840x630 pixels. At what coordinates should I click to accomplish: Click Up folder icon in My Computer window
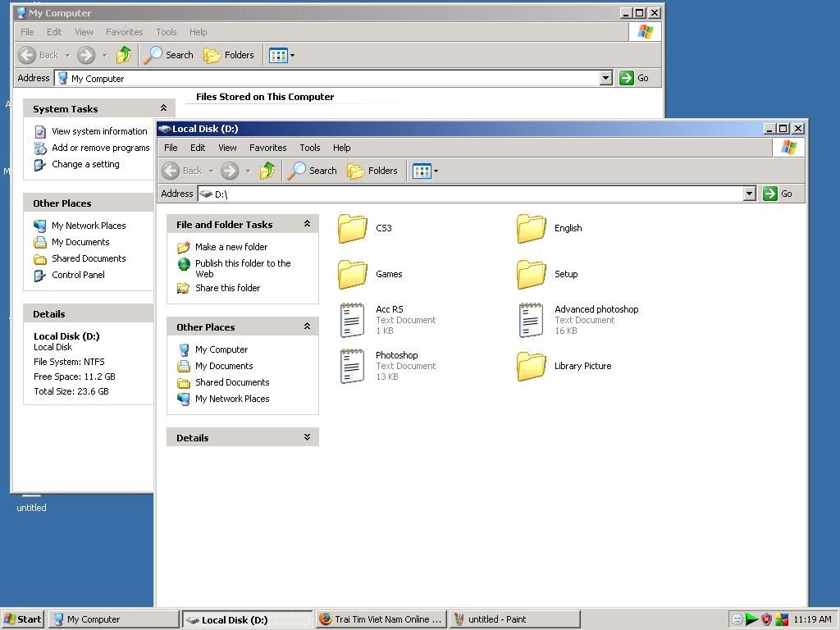[x=124, y=55]
